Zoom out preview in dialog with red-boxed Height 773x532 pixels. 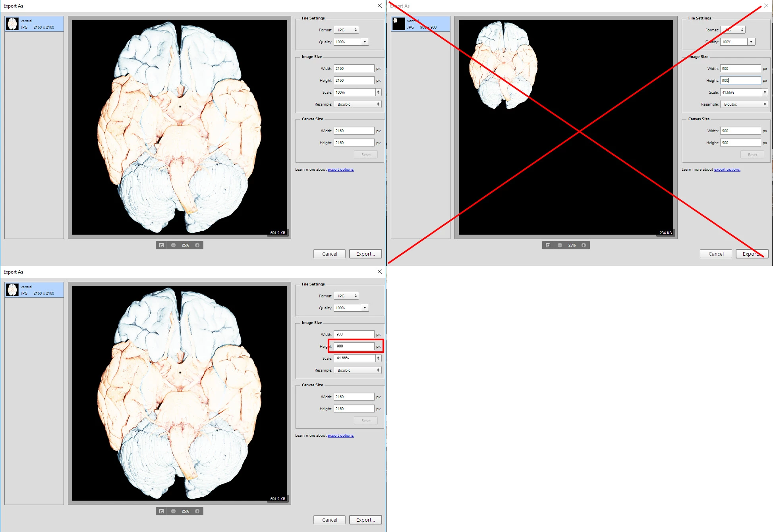click(x=173, y=511)
